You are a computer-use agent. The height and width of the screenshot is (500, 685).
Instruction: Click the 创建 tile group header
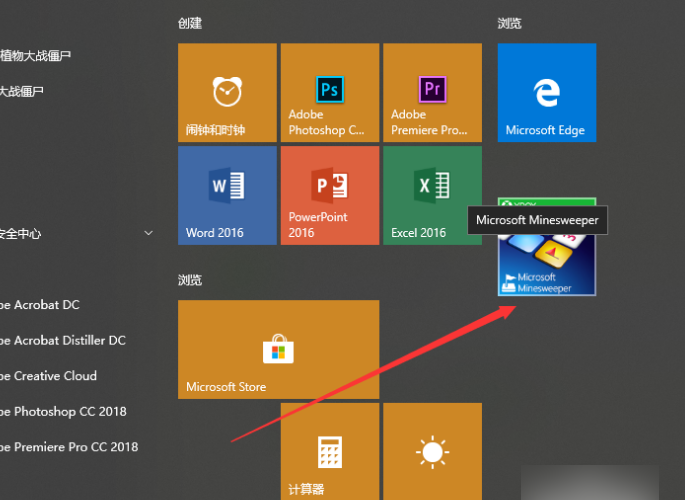[x=188, y=22]
